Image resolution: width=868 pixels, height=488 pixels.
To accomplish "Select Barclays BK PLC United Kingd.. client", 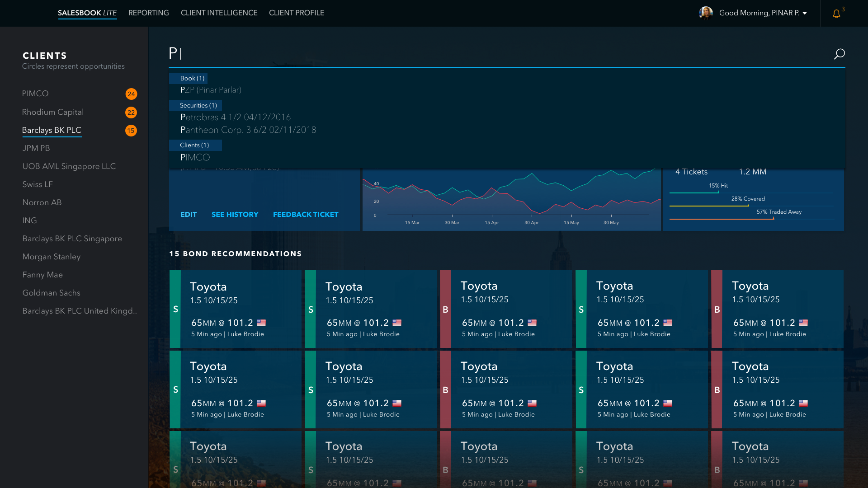I will (x=80, y=311).
